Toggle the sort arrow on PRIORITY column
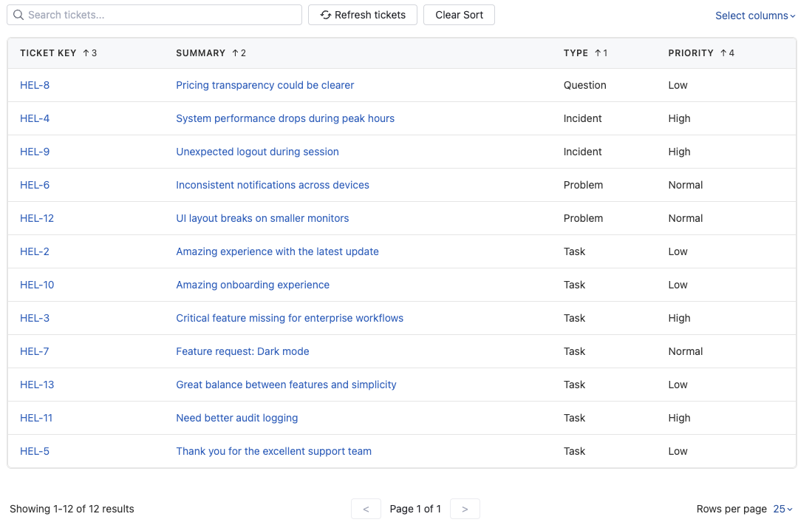 pos(723,53)
